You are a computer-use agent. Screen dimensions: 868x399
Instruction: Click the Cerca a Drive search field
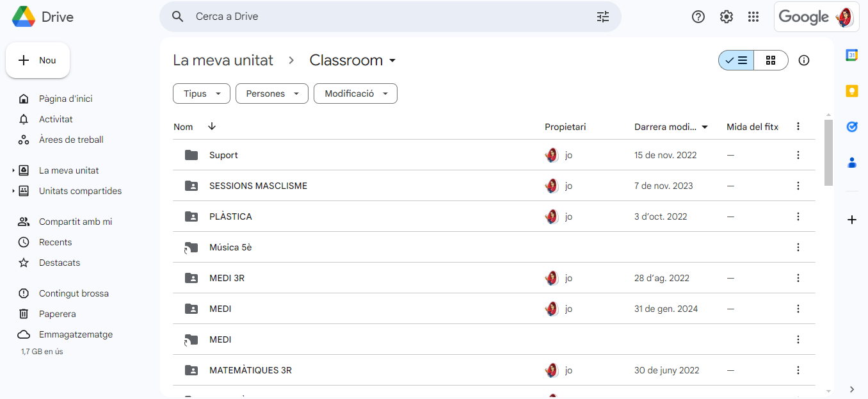(x=384, y=17)
